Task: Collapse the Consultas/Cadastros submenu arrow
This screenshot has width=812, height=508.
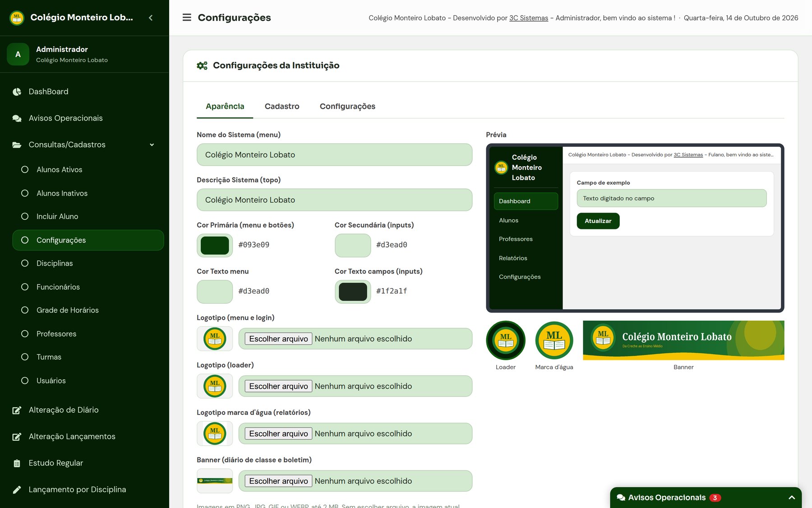Action: coord(152,145)
